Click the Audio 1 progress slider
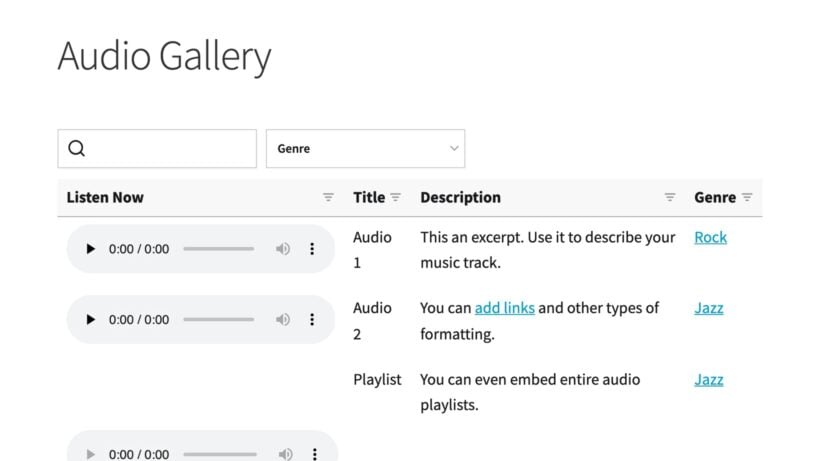Image resolution: width=820 pixels, height=461 pixels. coord(219,249)
